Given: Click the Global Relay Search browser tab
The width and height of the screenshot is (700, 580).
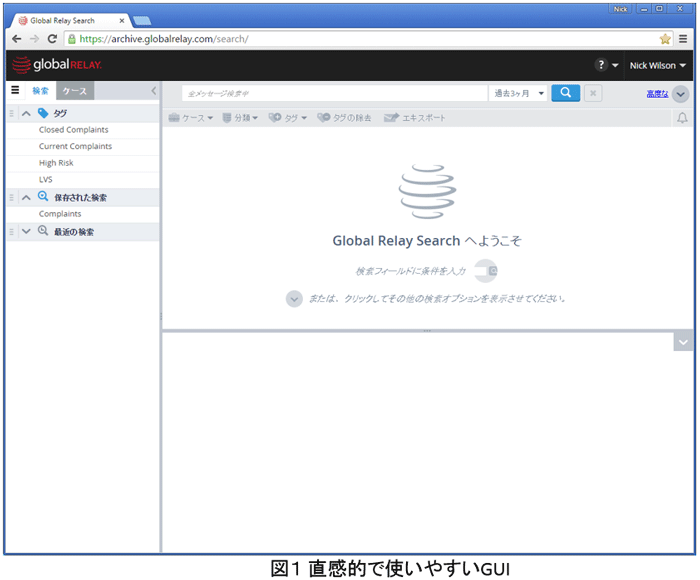Looking at the screenshot, I should coord(69,21).
